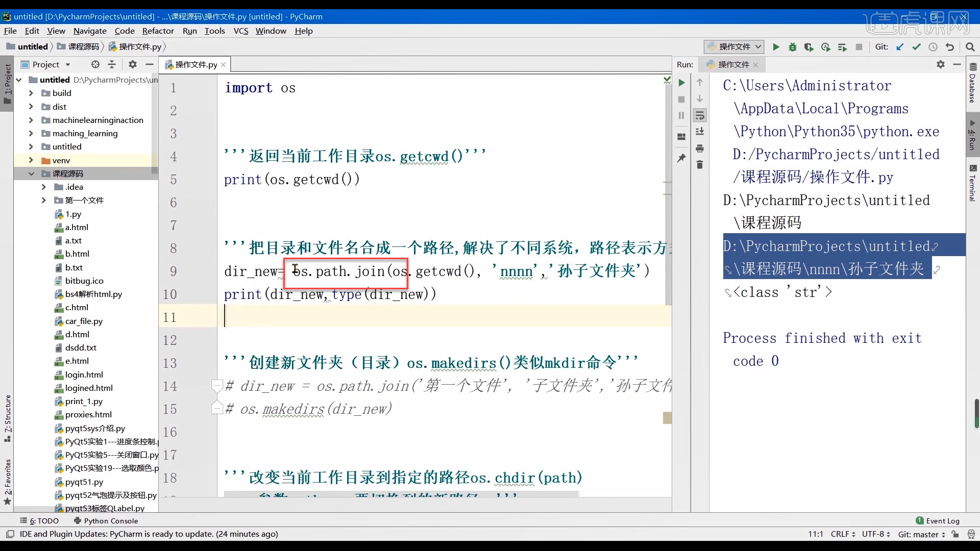The image size is (980, 551).
Task: Expand the venv folder
Action: (x=32, y=160)
